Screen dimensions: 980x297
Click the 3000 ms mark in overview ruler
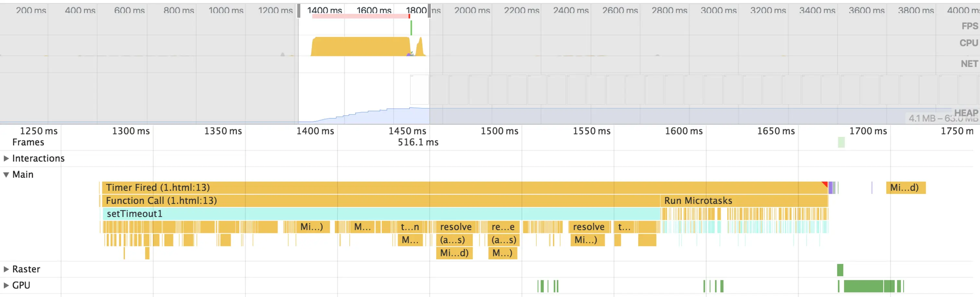click(x=718, y=10)
